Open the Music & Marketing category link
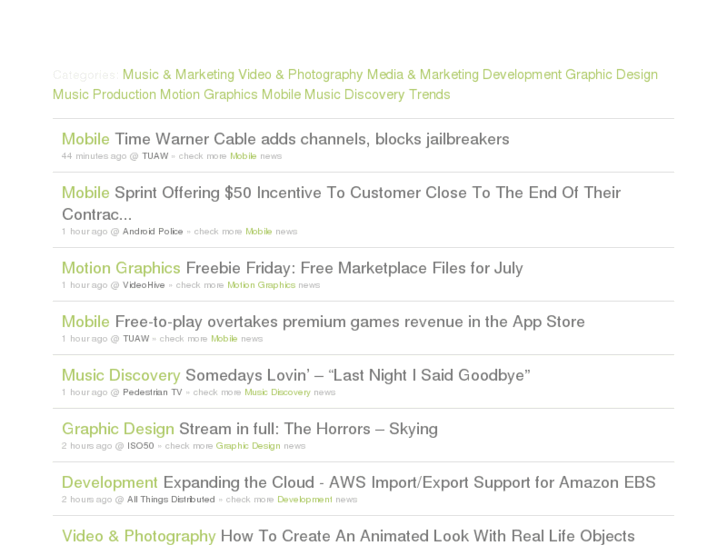The width and height of the screenshot is (727, 545). point(178,75)
